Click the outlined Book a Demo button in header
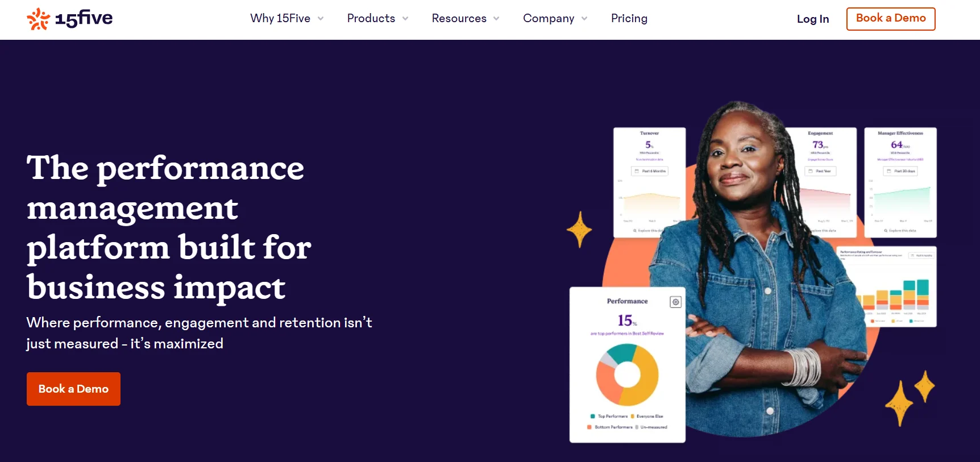The height and width of the screenshot is (462, 980). point(891,19)
